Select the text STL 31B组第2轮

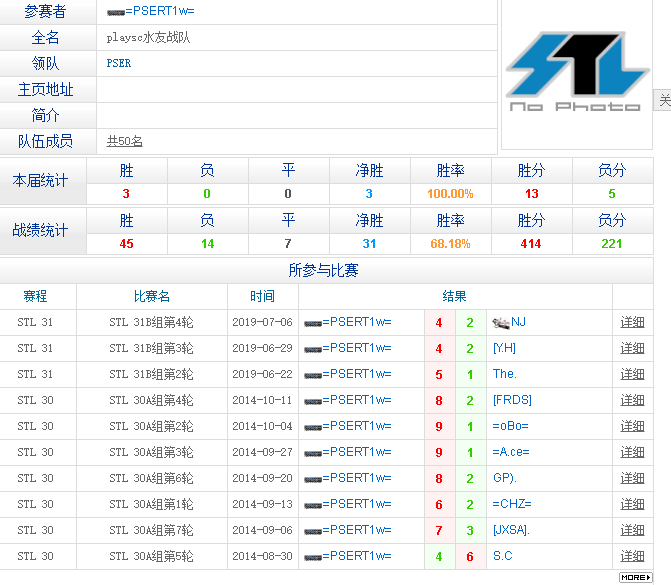pyautogui.click(x=151, y=374)
